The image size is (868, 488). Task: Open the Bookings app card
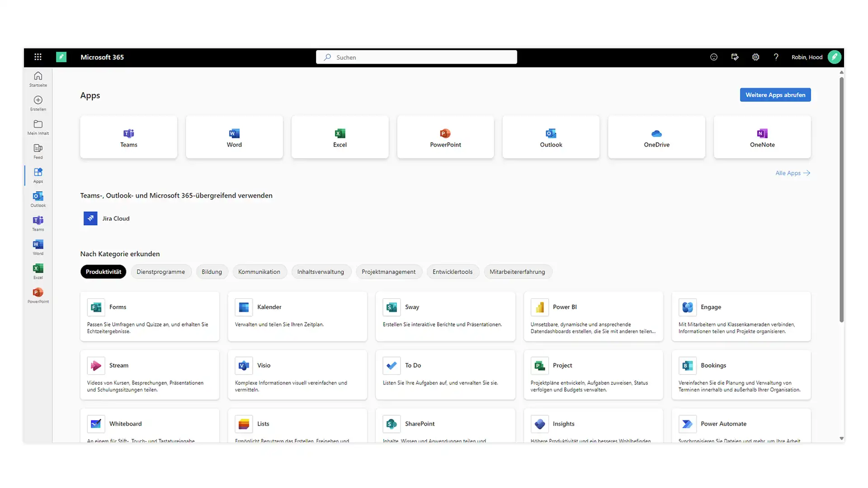[741, 375]
